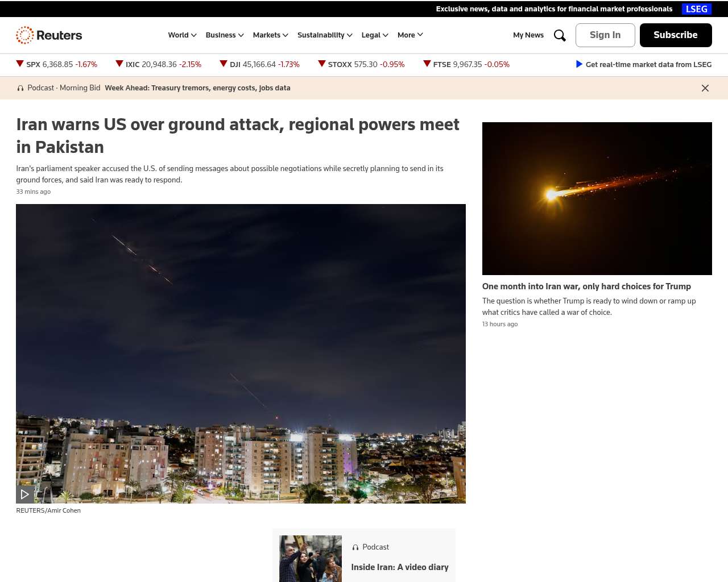This screenshot has width=728, height=582.
Task: Open the More dropdown menu
Action: pos(410,35)
